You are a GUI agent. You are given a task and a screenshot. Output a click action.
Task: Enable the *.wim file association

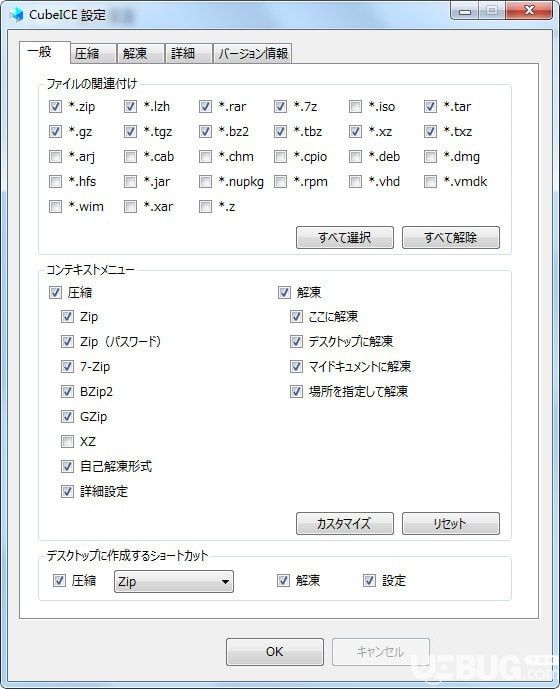55,207
